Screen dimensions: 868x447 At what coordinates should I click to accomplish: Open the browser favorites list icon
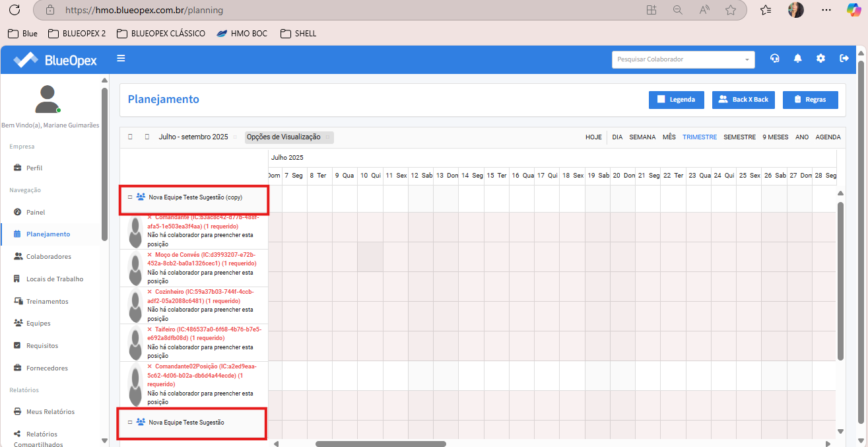(x=766, y=10)
